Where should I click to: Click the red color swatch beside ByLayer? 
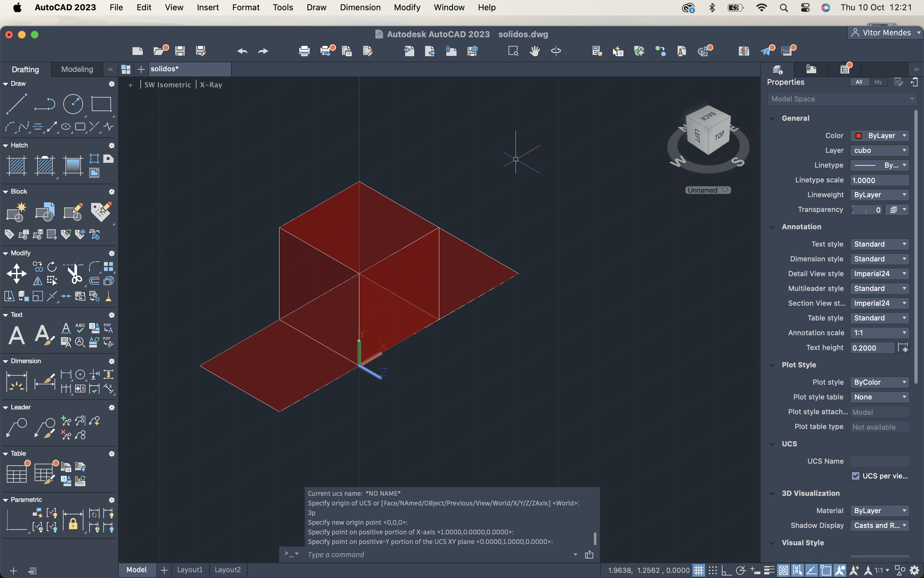[858, 136]
